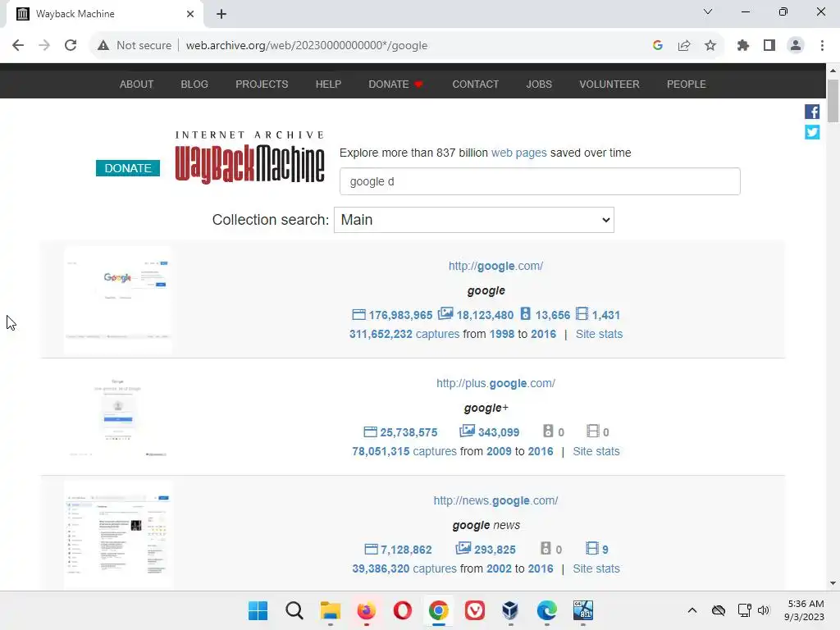Open VirtualBox from the taskbar
The image size is (840, 630).
(x=510, y=610)
